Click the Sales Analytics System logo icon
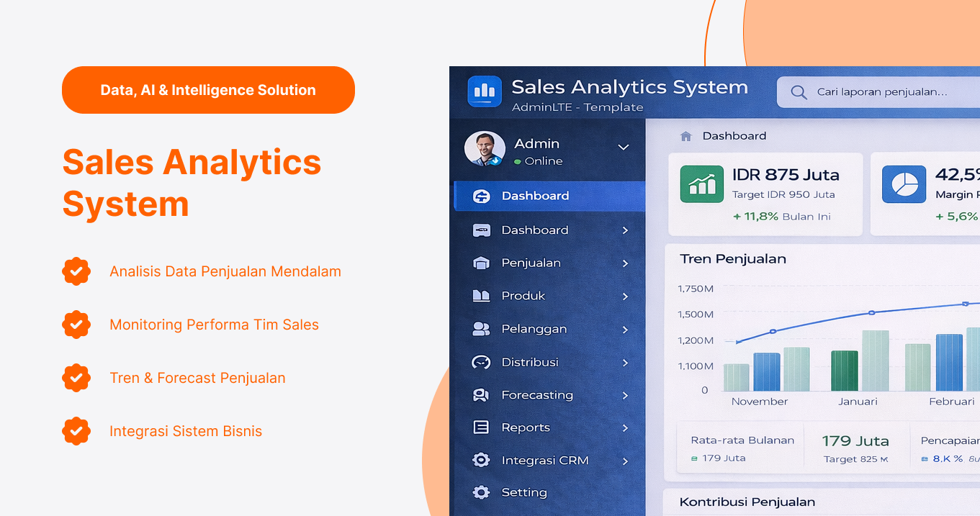This screenshot has width=980, height=516. pyautogui.click(x=484, y=91)
